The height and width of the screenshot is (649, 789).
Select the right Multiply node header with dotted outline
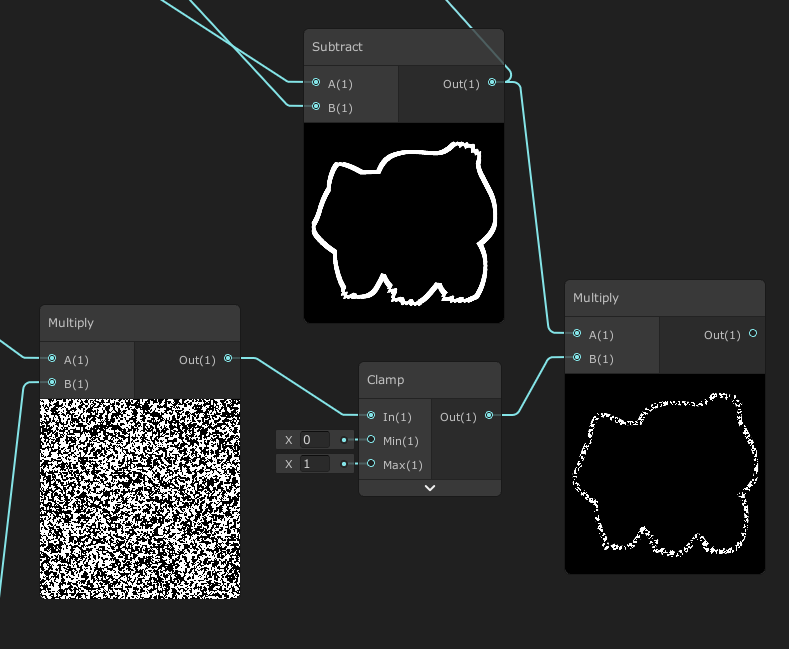[665, 298]
